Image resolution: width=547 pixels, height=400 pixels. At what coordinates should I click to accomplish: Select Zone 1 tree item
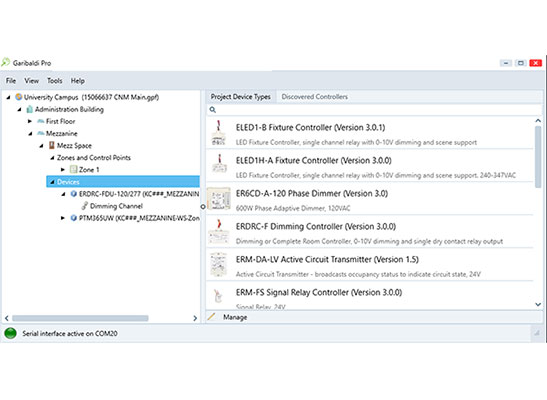click(89, 170)
